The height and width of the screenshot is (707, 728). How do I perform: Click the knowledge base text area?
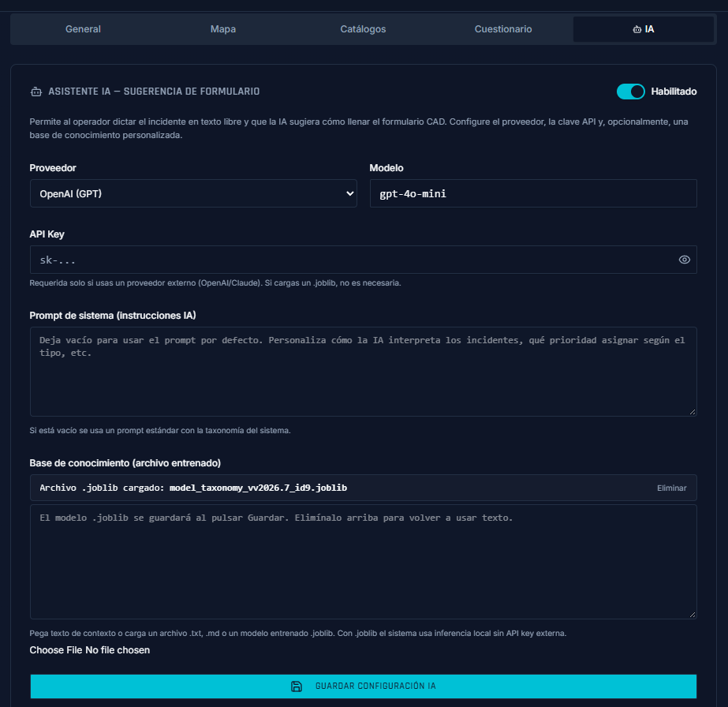[364, 562]
